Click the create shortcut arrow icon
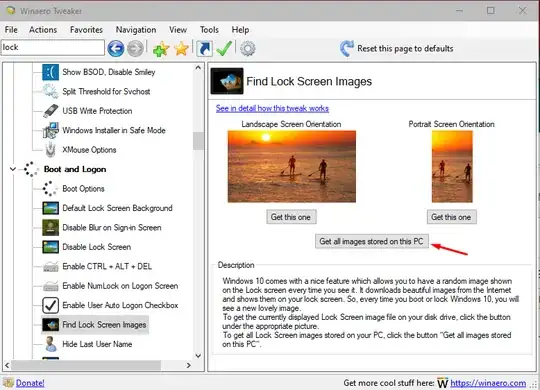Image resolution: width=540 pixels, height=390 pixels. tap(205, 49)
